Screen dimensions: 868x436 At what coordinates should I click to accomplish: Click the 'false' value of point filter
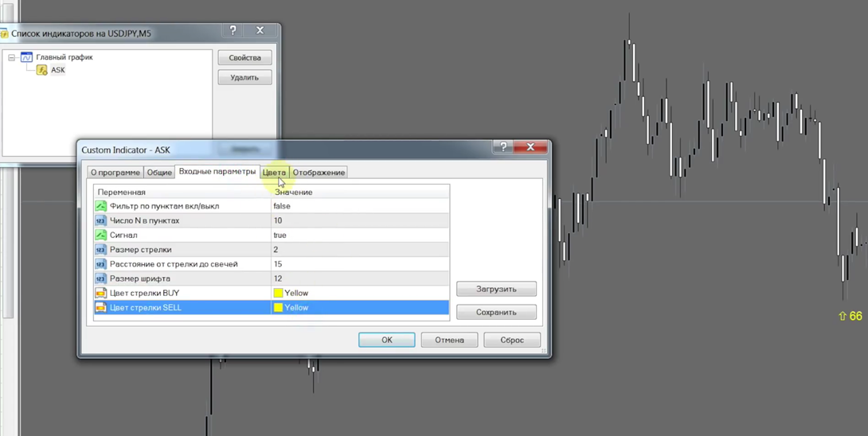(x=282, y=206)
